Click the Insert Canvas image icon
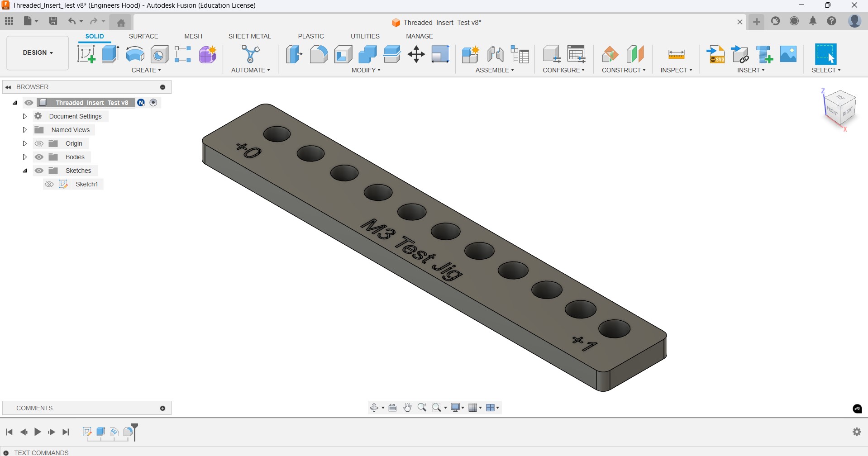The image size is (868, 456). [x=788, y=54]
